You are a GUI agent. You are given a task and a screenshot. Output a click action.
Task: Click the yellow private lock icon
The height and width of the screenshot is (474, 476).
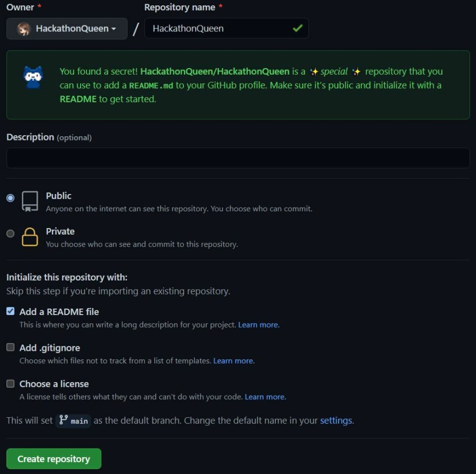pos(30,237)
